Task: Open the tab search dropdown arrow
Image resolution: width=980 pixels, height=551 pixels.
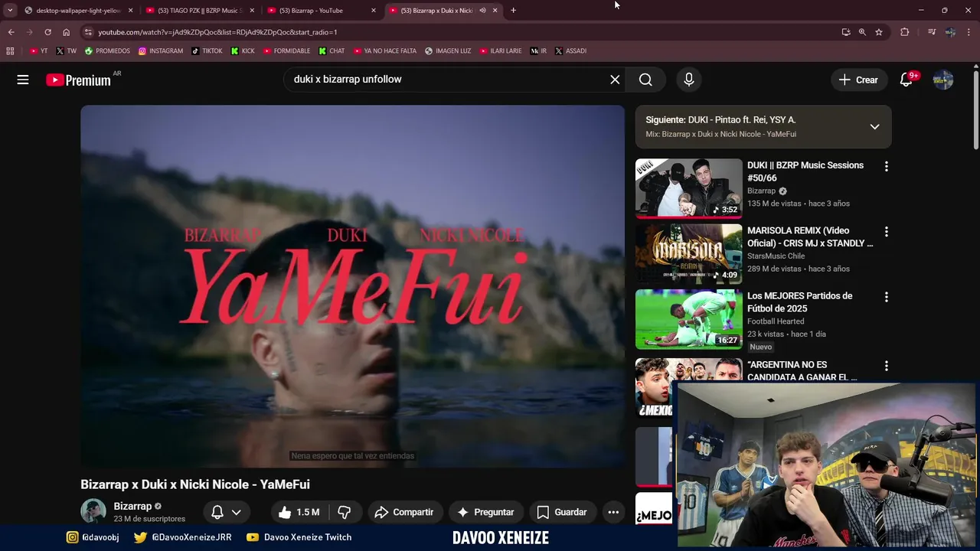Action: [x=10, y=11]
